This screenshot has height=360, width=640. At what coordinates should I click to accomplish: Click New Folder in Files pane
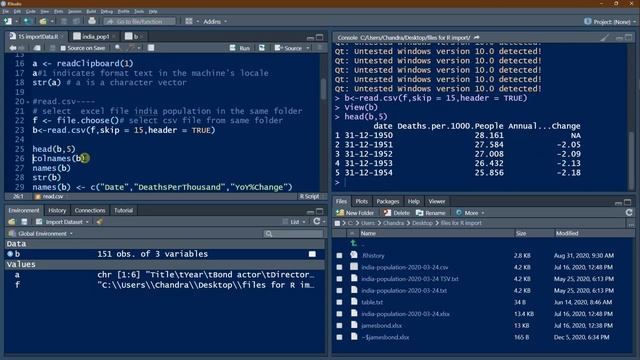[355, 213]
